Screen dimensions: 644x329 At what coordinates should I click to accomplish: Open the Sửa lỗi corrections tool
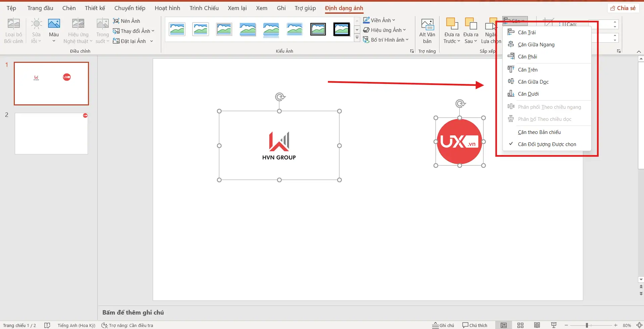point(36,31)
